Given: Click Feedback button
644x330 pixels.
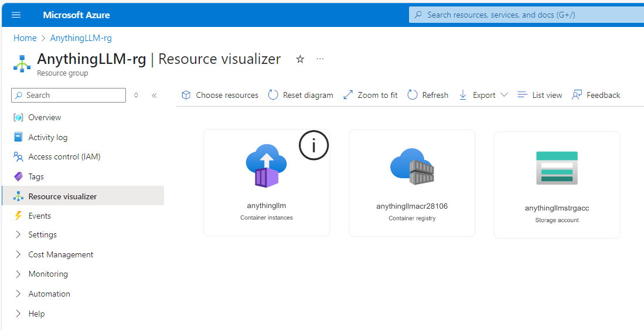Looking at the screenshot, I should coord(595,95).
